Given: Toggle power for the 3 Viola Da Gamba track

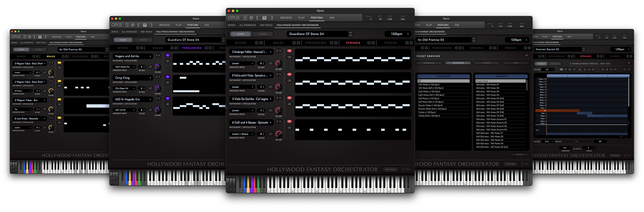Looking at the screenshot, I should (289, 98).
